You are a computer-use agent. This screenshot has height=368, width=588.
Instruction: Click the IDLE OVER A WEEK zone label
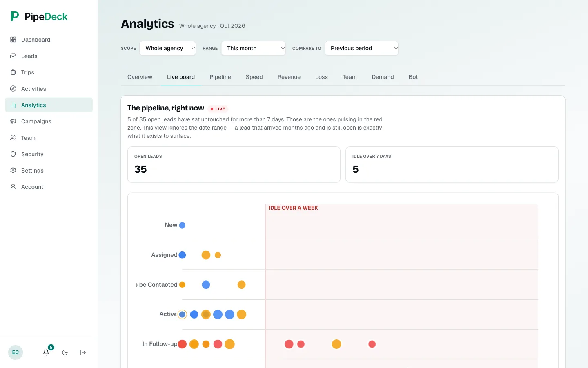coord(293,208)
